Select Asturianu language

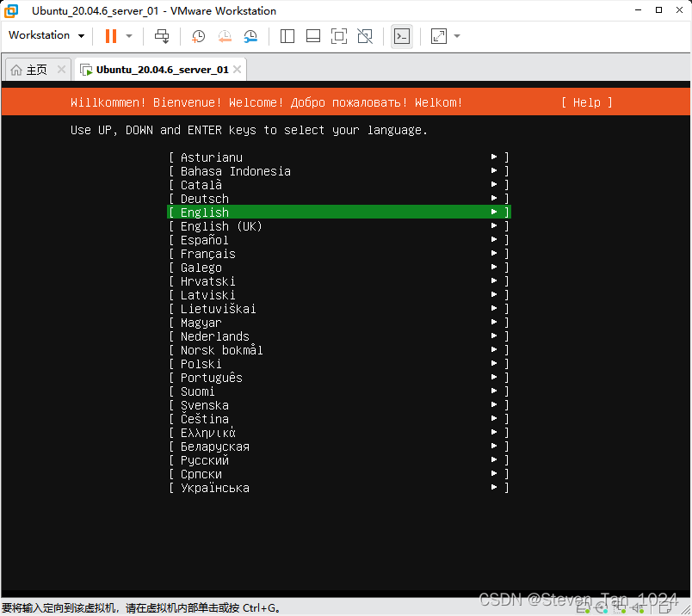339,157
